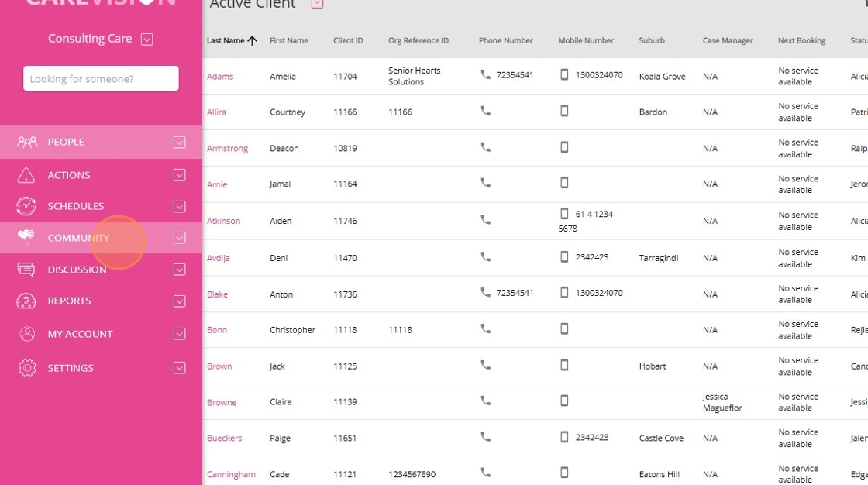Click phone icon in Blake row
This screenshot has height=485, width=868.
[x=485, y=292]
